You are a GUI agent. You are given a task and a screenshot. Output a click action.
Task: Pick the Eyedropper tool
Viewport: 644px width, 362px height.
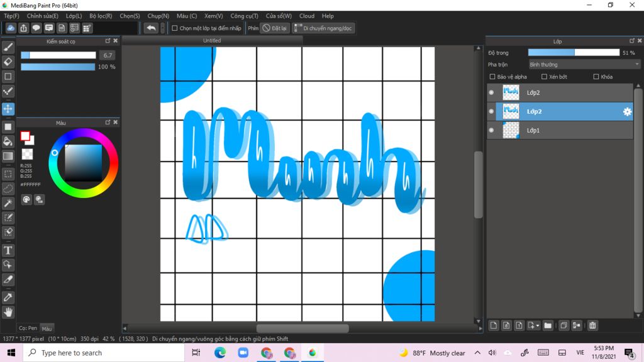[x=8, y=297]
